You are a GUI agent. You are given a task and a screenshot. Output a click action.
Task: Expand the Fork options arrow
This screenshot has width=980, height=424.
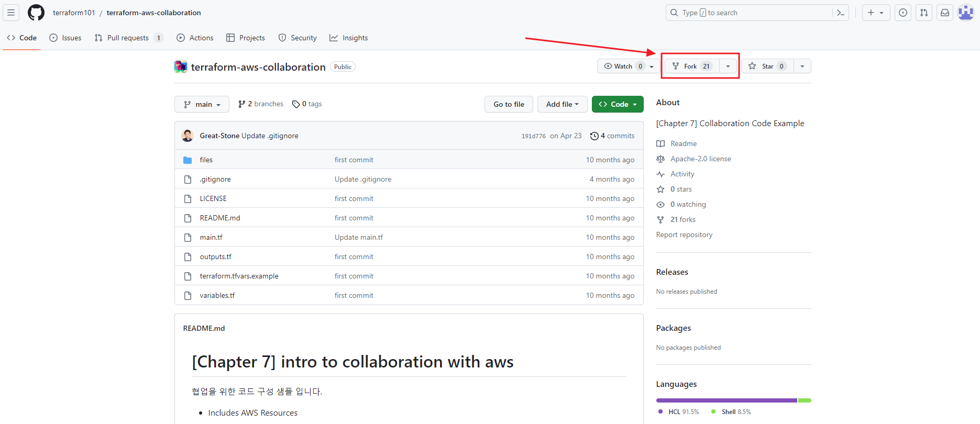pyautogui.click(x=728, y=66)
